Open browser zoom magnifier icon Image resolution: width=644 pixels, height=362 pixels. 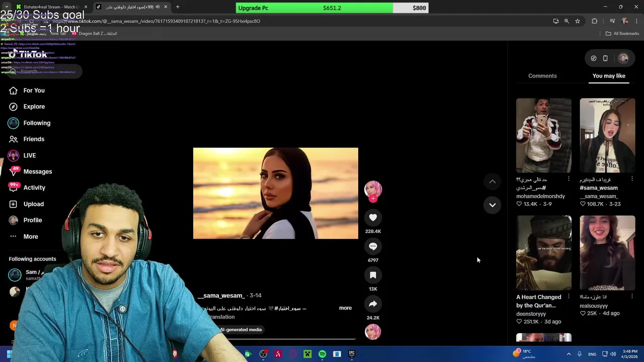pos(567,21)
